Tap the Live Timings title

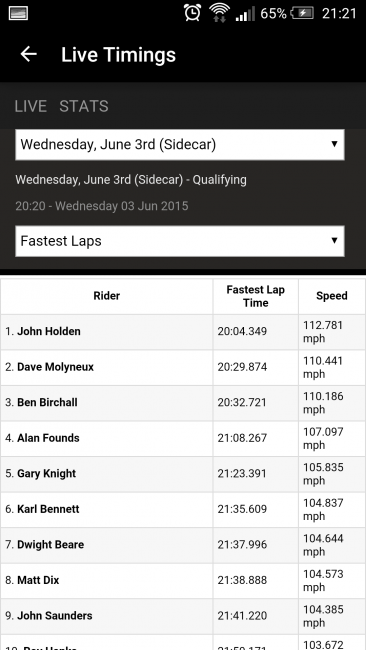(x=119, y=55)
